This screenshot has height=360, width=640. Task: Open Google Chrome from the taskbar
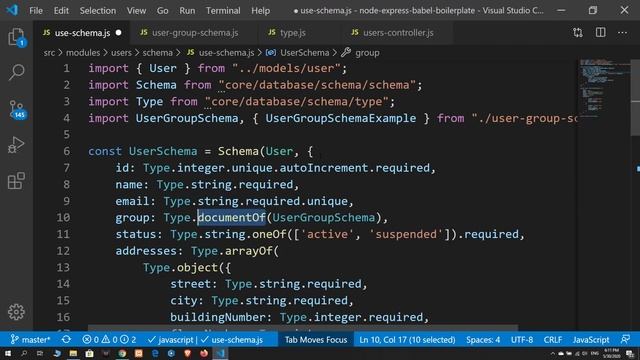pyautogui.click(x=122, y=353)
